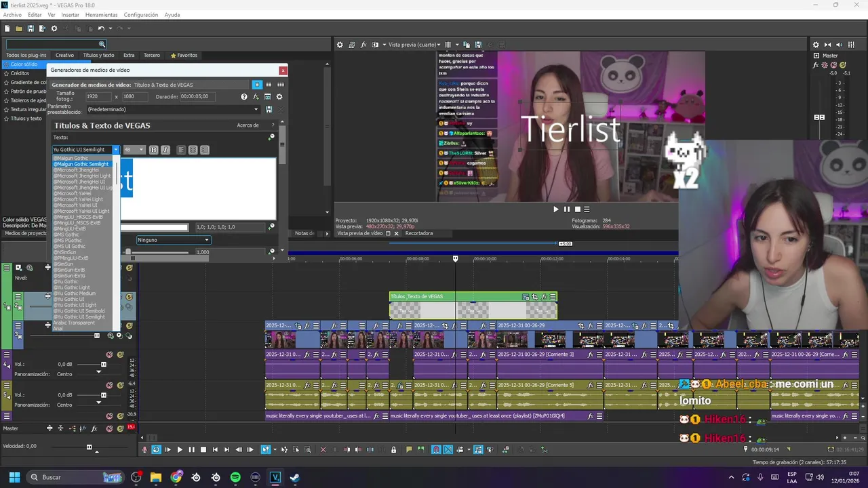Solo audio track 5

pyautogui.click(x=120, y=385)
